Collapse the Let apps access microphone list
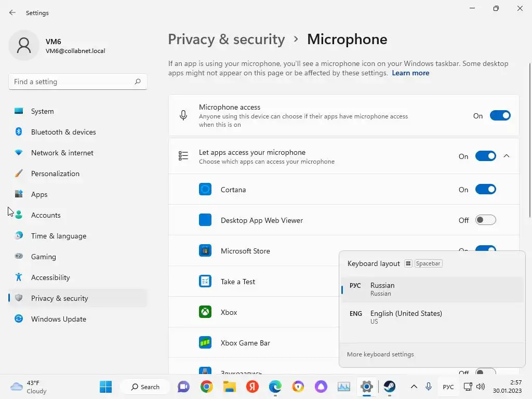This screenshot has width=532, height=399. coord(507,156)
